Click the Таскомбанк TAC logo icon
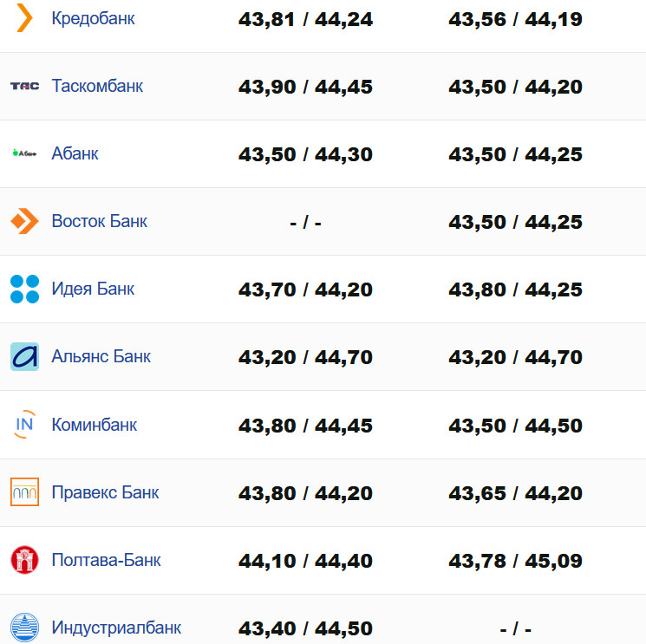Screen dimensions: 646x644 click(24, 86)
